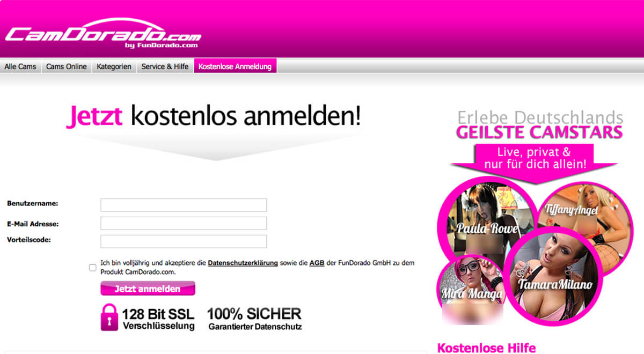Image resolution: width=644 pixels, height=354 pixels.
Task: Open the Kostenlose Anmeldung tab
Action: point(235,67)
